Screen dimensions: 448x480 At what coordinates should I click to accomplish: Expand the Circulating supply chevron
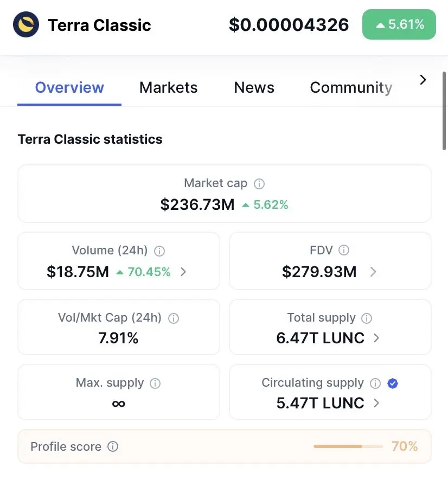[x=377, y=403]
